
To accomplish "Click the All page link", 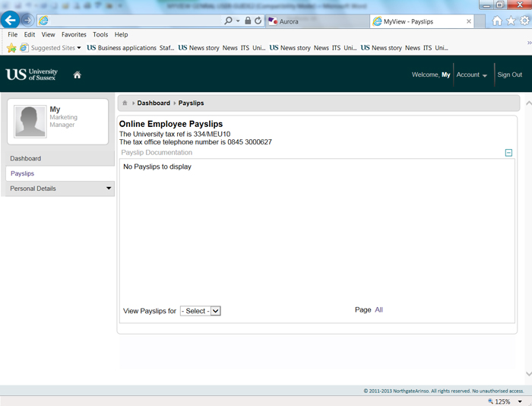I will pyautogui.click(x=378, y=310).
